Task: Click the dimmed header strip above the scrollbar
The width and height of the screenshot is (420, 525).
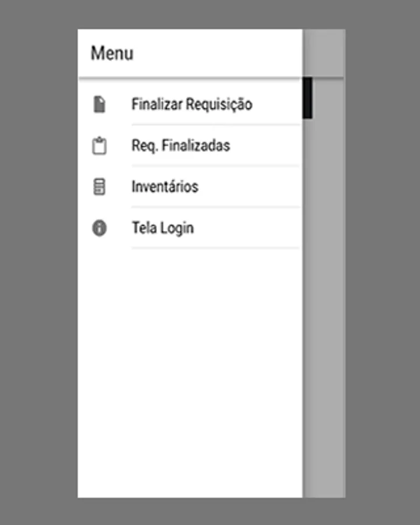Action: tap(324, 53)
